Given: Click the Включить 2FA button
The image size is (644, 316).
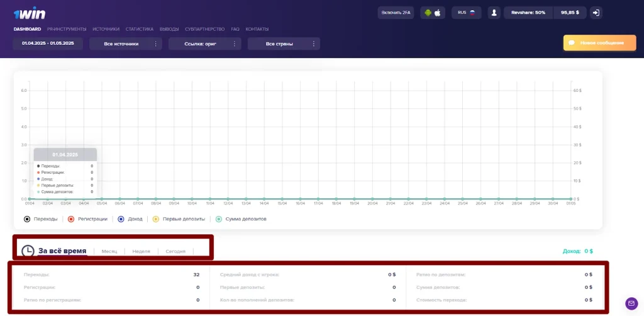Looking at the screenshot, I should [x=396, y=13].
